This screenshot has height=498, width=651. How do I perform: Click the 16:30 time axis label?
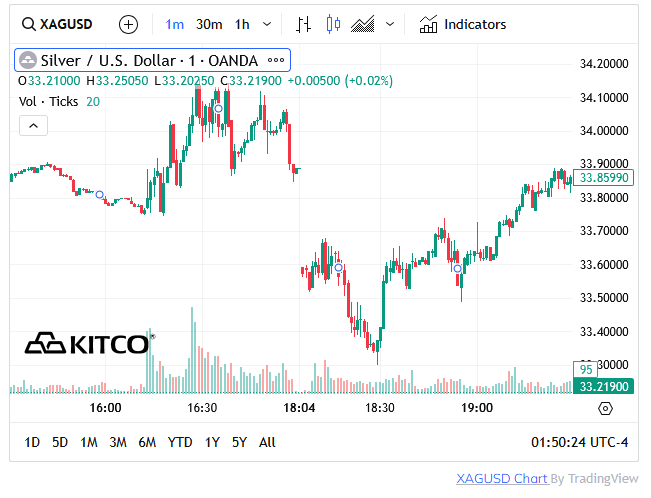click(202, 408)
